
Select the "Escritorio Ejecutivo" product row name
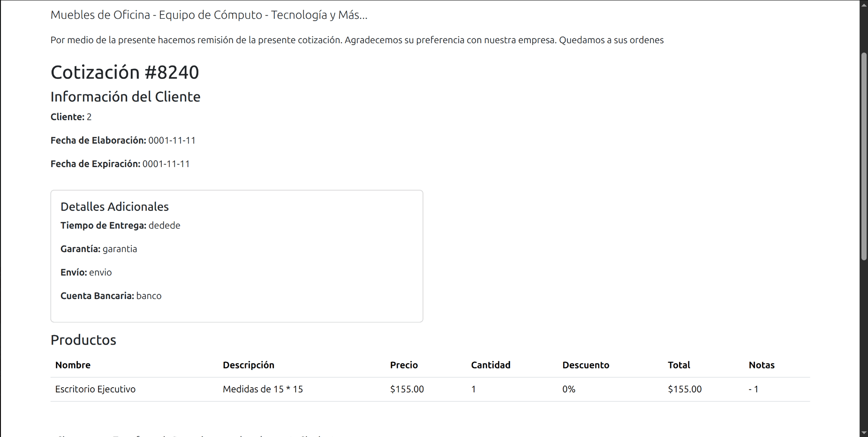pos(95,389)
